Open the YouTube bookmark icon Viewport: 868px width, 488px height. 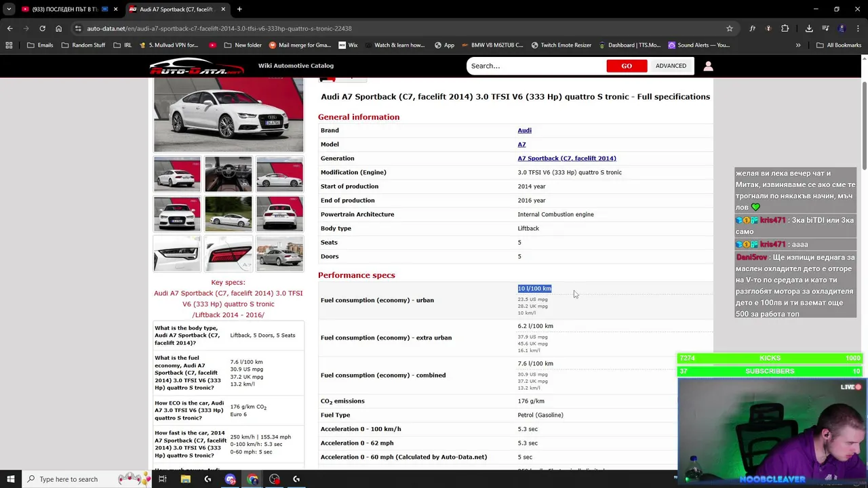coord(213,45)
